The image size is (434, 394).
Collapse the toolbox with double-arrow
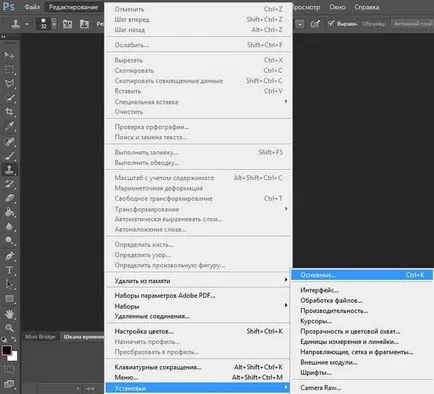point(3,37)
